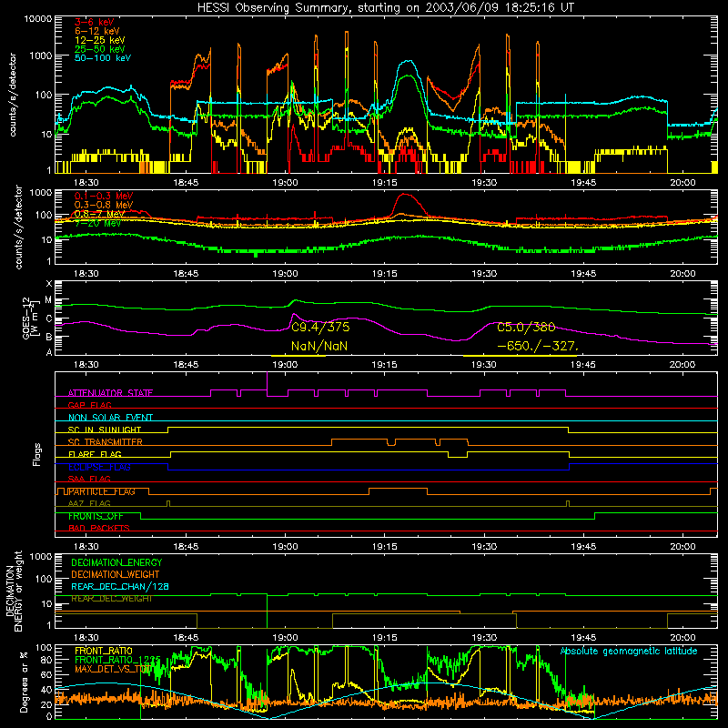Click the 0.1-0.3 MeV legend label
Screen dimensions: 728x728
coord(104,196)
